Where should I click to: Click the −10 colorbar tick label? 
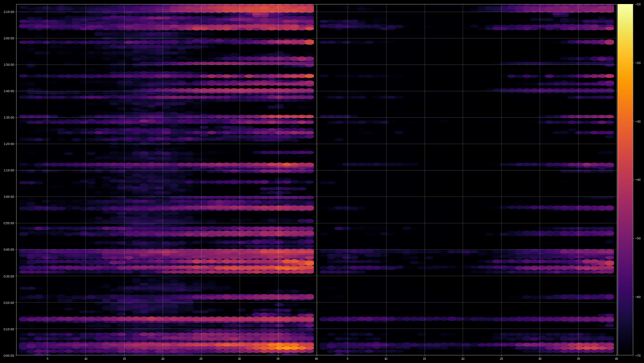click(638, 4)
